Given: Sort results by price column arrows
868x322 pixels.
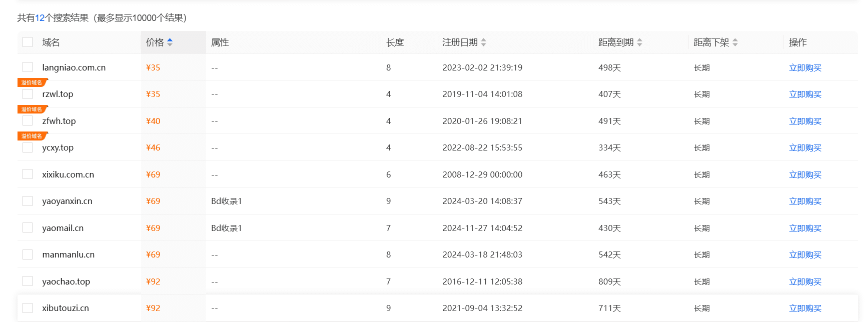Looking at the screenshot, I should click(170, 42).
